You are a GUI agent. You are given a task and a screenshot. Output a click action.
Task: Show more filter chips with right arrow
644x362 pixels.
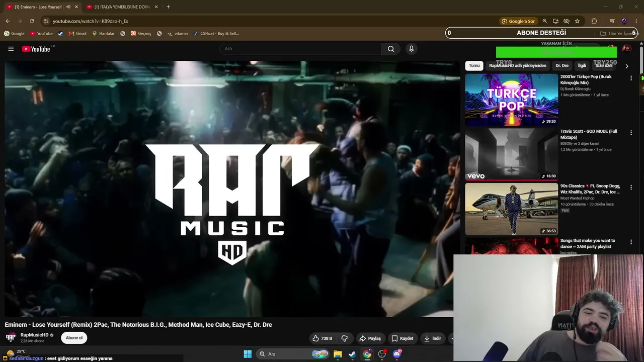pyautogui.click(x=626, y=66)
